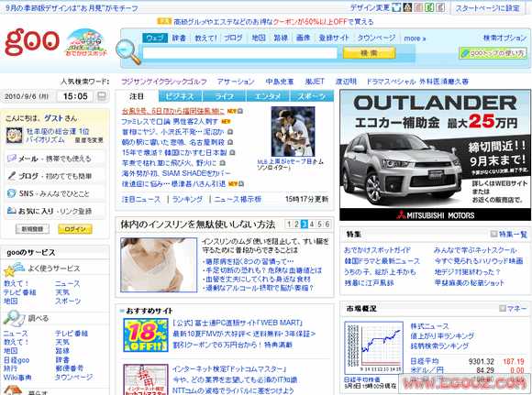
Task: Open the ランキング news link
Action: point(187,199)
